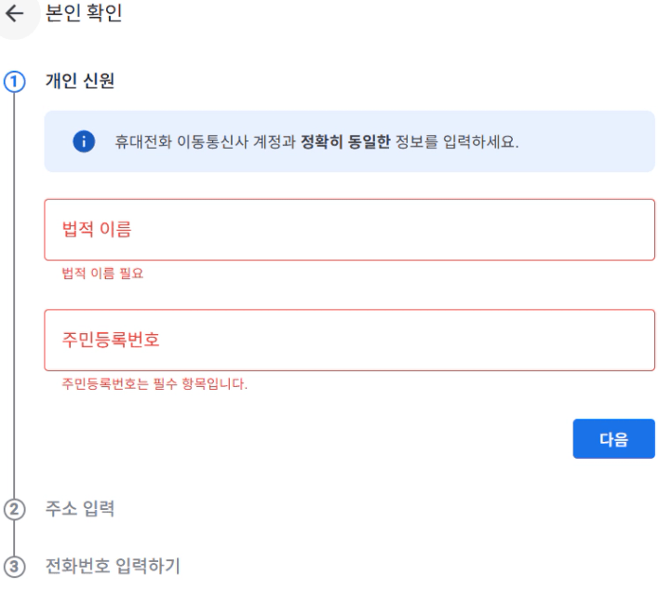Open the 전화번호 입력하기 step
The image size is (672, 616).
point(113,566)
